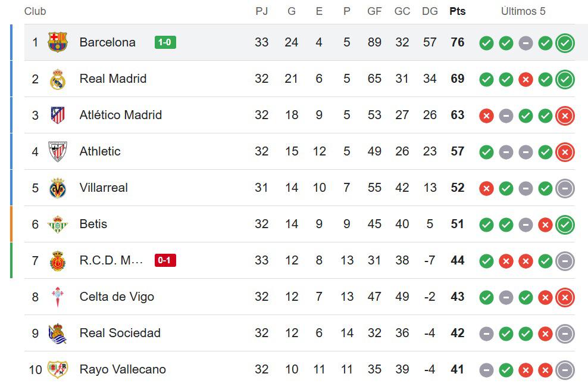This screenshot has height=383, width=588.
Task: Click Barcelona's most recent win indicator
Action: [564, 43]
